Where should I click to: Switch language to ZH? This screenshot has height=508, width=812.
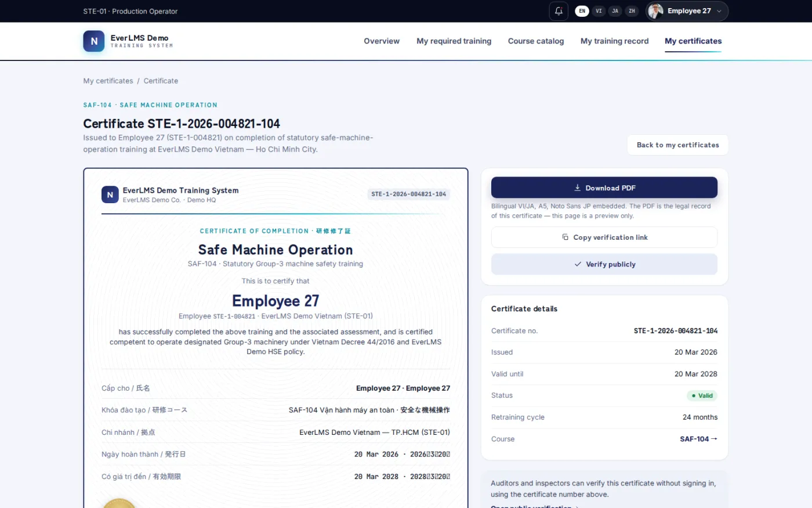pos(632,11)
